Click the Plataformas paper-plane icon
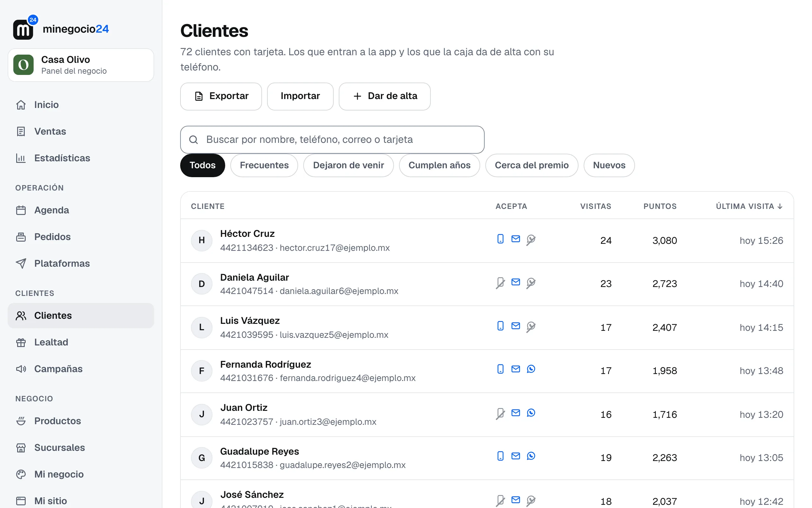 (x=21, y=264)
